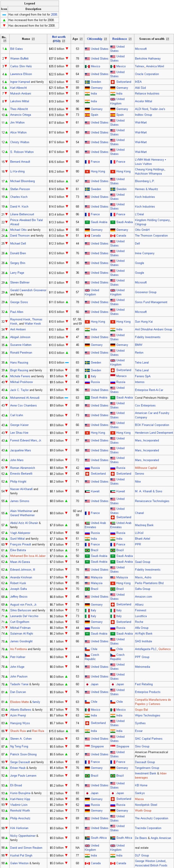Click the Hutchison Whampoa link
Image resolution: width=174 pixels, height=868 pixels.
click(148, 174)
